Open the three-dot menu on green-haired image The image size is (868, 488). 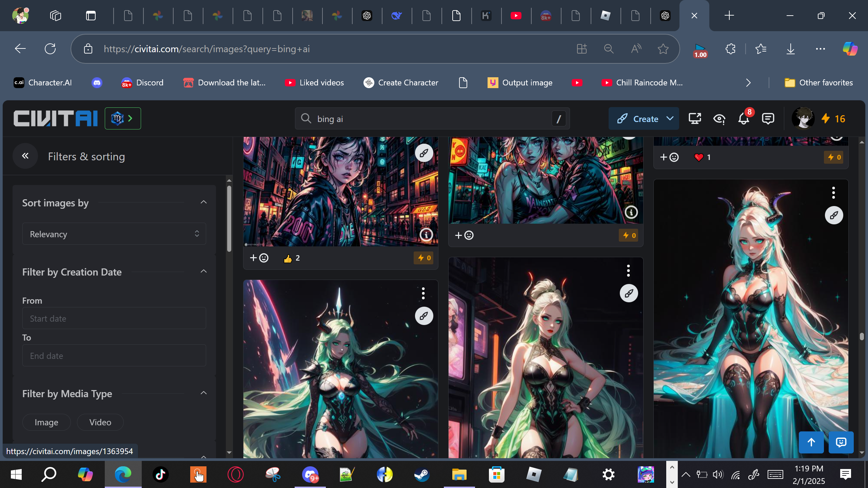[x=423, y=293]
